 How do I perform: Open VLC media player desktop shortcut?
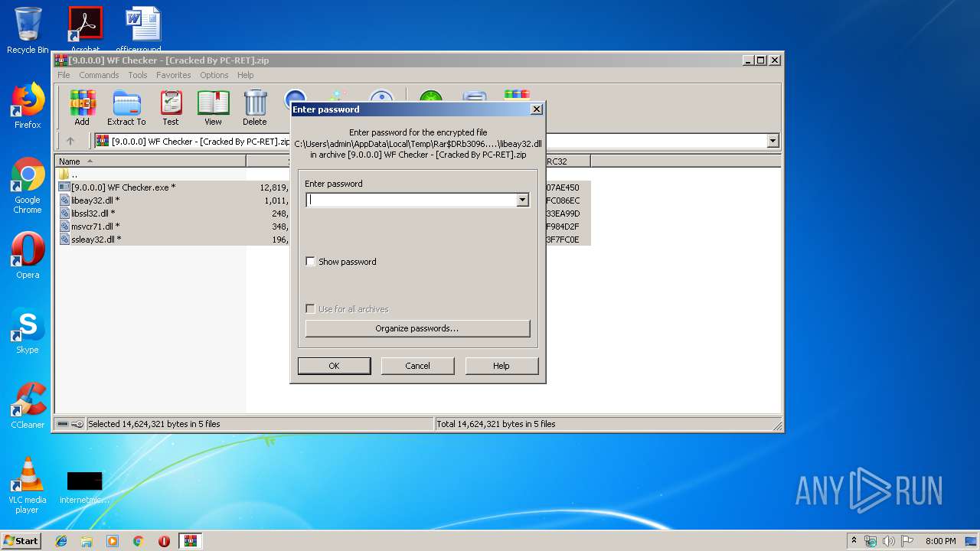tap(28, 485)
